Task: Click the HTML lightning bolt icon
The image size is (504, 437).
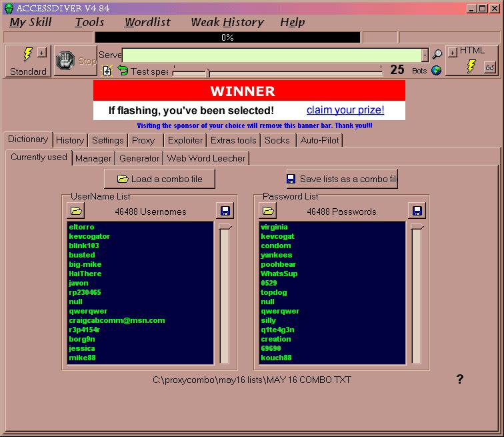Action: point(471,66)
